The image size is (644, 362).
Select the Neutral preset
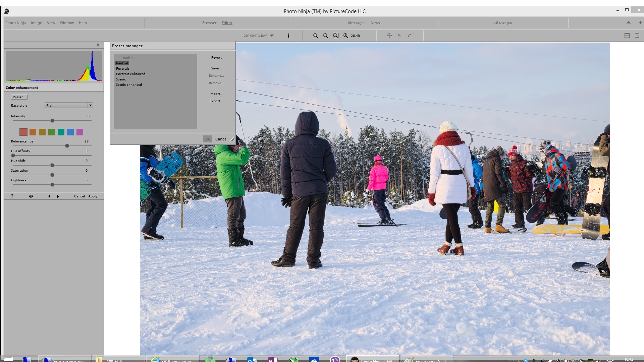pyautogui.click(x=122, y=63)
